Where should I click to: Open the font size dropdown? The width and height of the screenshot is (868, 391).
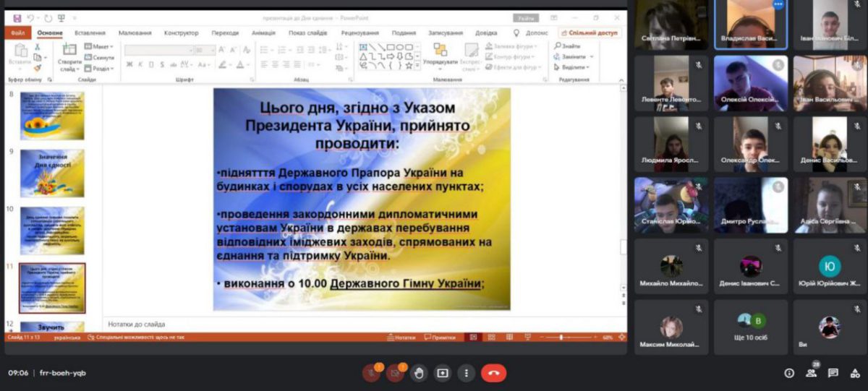click(x=204, y=50)
